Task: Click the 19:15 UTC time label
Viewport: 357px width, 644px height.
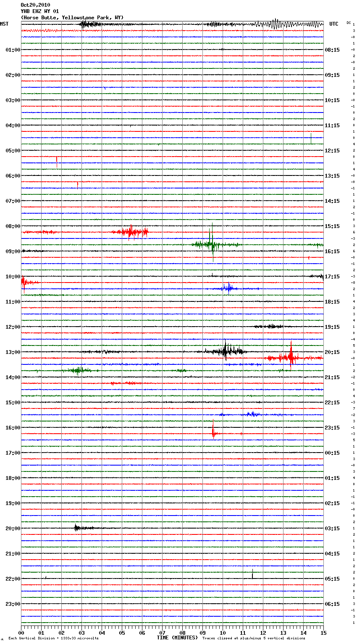Action: coord(332,327)
